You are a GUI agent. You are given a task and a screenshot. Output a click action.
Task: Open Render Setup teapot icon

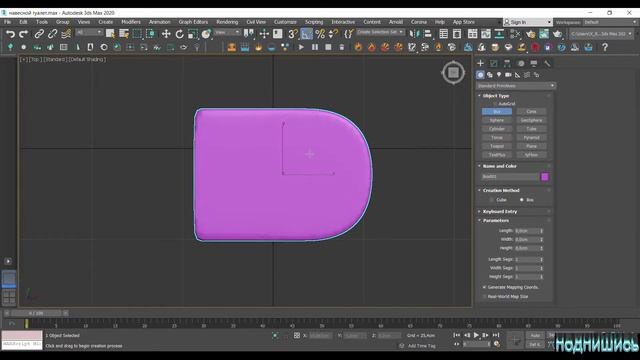[531, 34]
